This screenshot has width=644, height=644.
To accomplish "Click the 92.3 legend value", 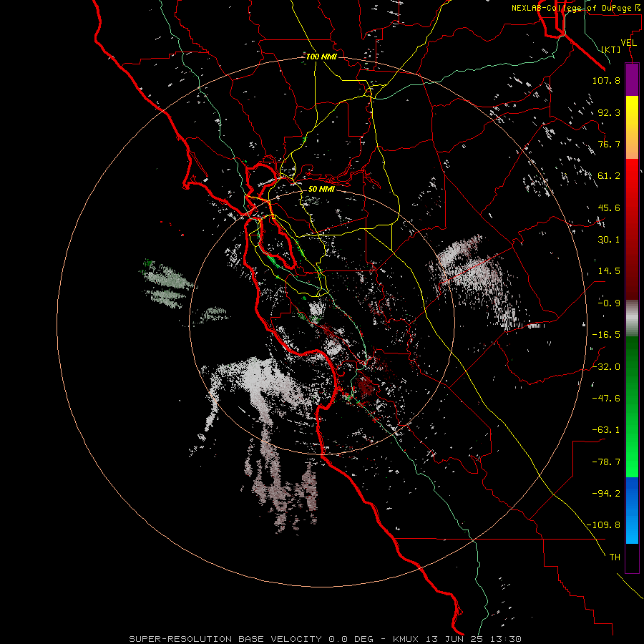I will tap(609, 112).
